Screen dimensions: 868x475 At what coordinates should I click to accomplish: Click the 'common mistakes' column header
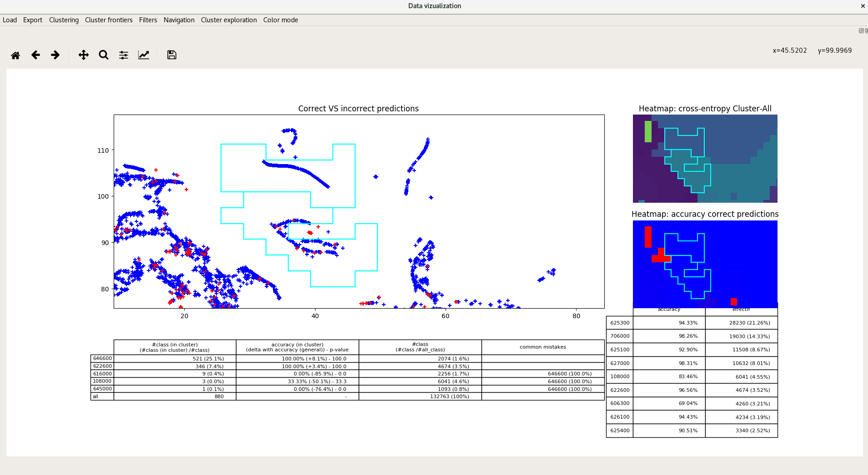click(x=543, y=347)
